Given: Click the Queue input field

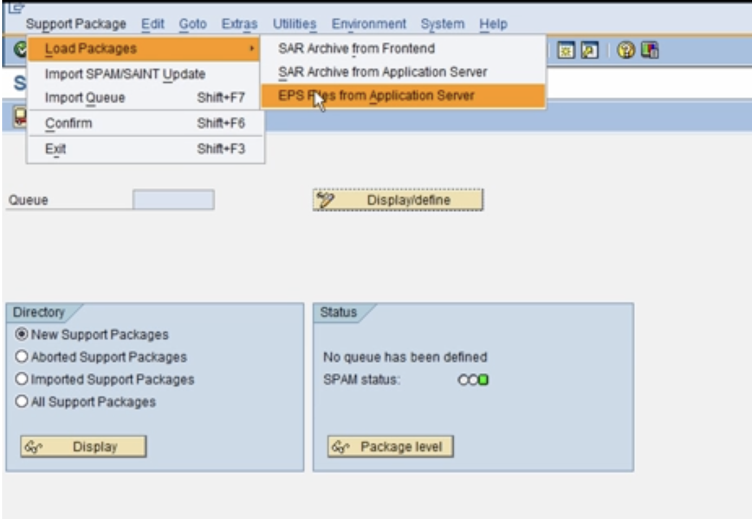Looking at the screenshot, I should 174,200.
